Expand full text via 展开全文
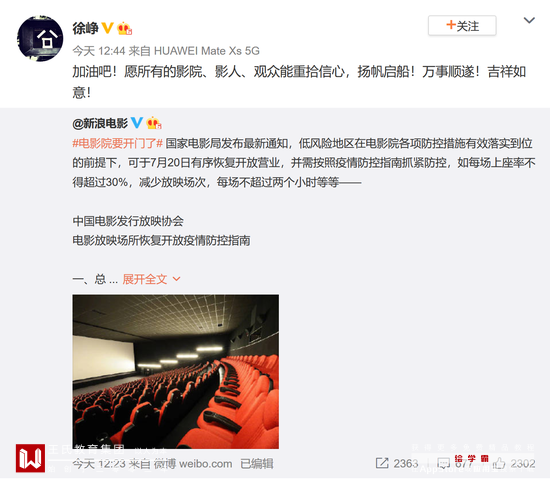The width and height of the screenshot is (550, 484). coord(145,279)
